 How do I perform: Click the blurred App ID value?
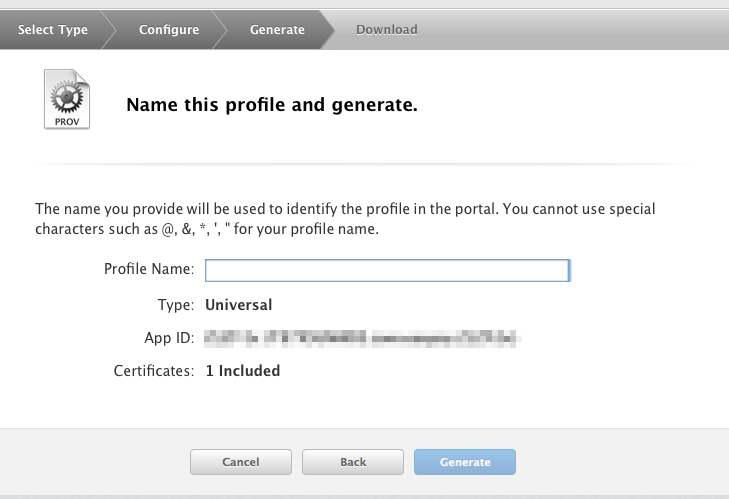click(x=365, y=338)
